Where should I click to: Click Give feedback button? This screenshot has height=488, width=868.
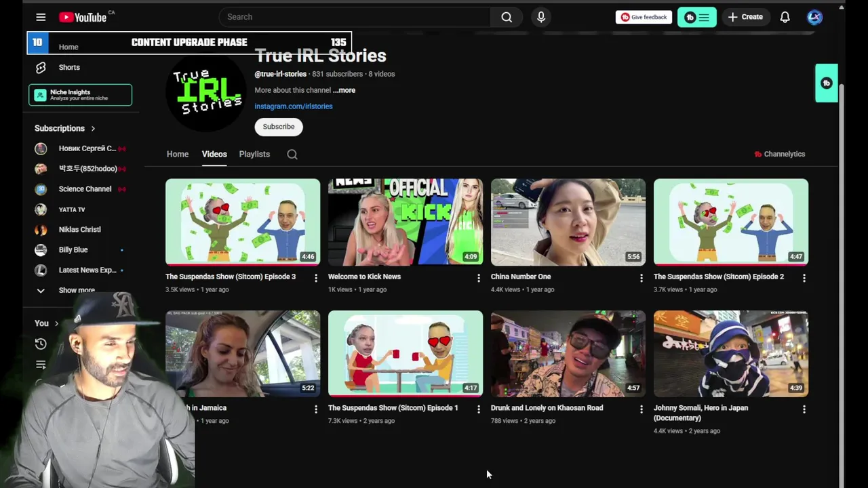click(x=644, y=18)
